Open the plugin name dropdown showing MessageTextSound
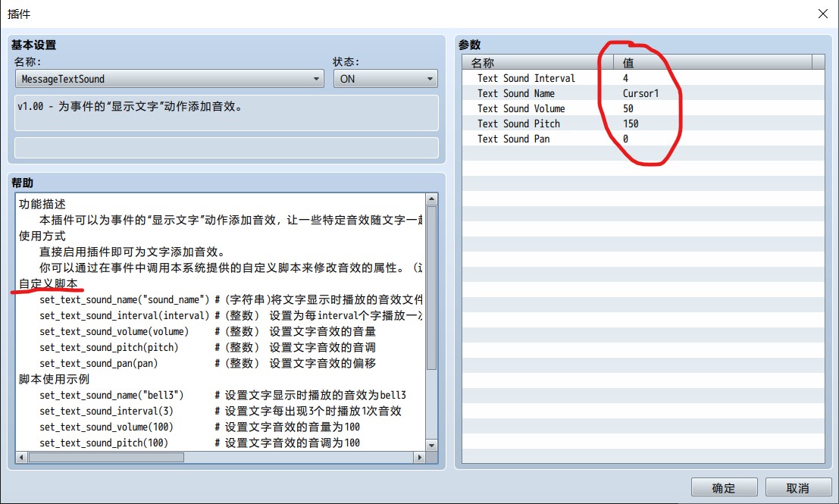Image resolution: width=839 pixels, height=504 pixels. point(170,79)
